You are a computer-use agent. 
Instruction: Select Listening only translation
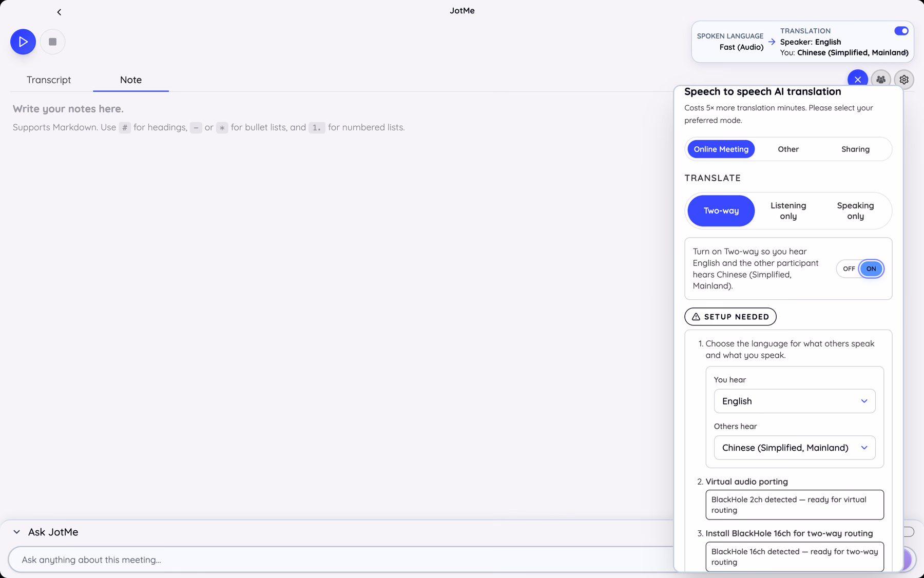pos(788,210)
